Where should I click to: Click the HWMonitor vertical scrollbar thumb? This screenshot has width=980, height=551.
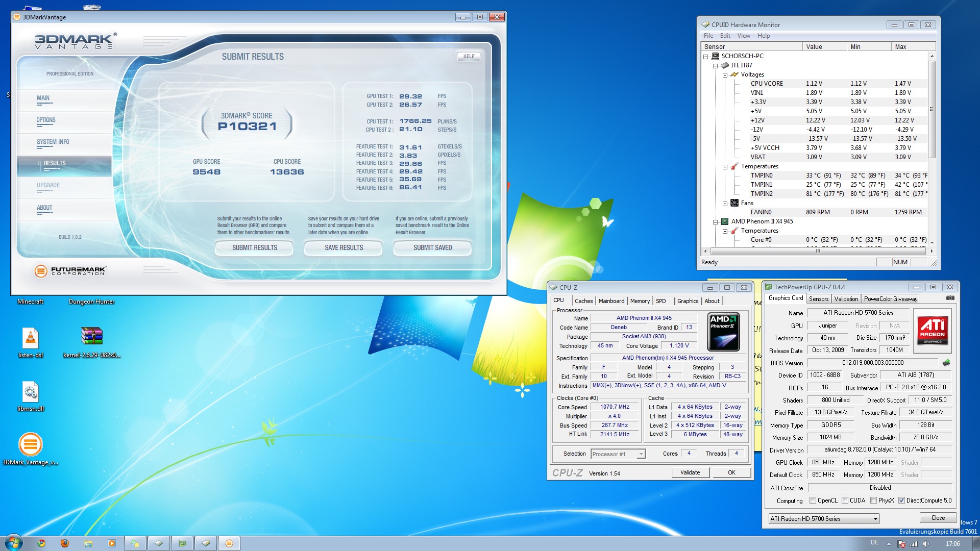tap(932, 110)
